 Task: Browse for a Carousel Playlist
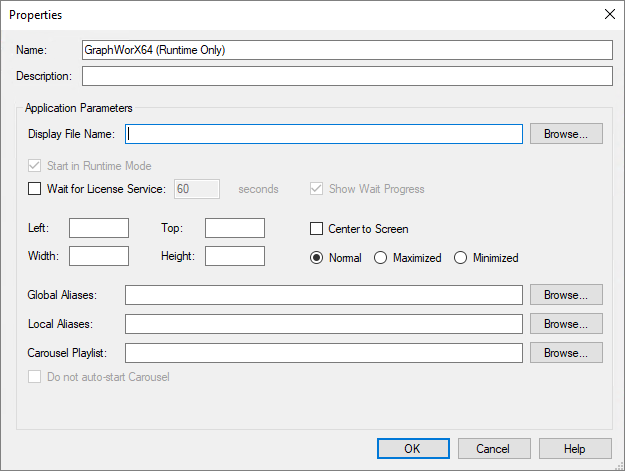click(566, 353)
